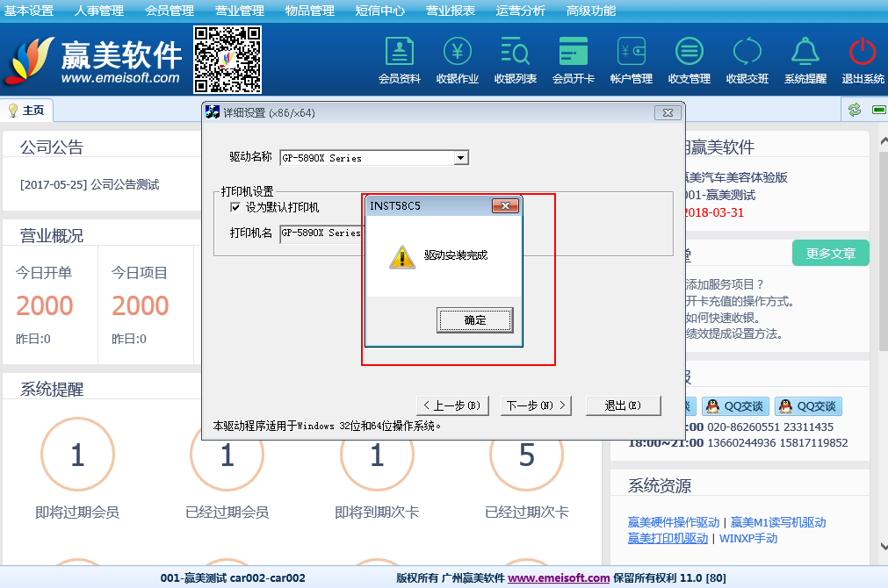Image resolution: width=888 pixels, height=588 pixels.
Task: Click the 退出系统 power icon
Action: coord(863,53)
